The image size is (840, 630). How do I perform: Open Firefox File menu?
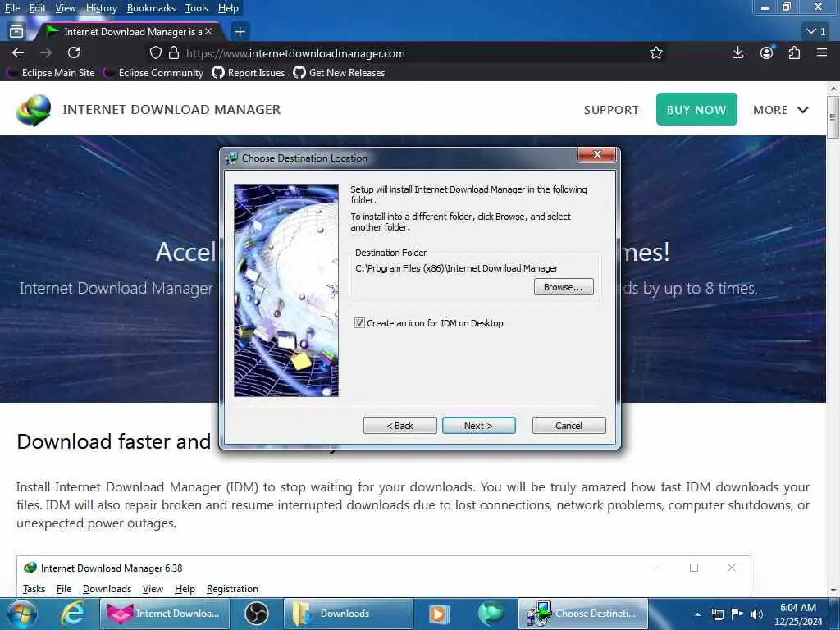11,8
